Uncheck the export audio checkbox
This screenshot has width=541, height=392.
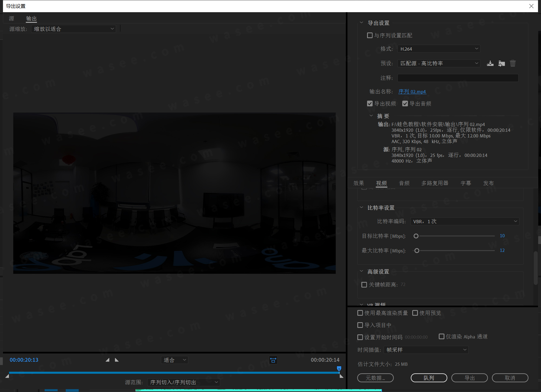pyautogui.click(x=405, y=104)
